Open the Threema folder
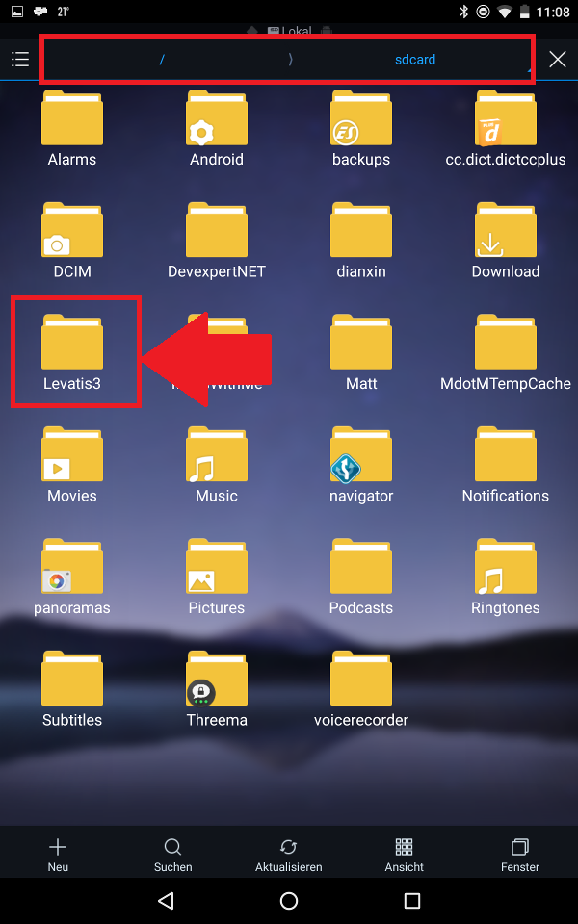This screenshot has width=578, height=924. pyautogui.click(x=217, y=689)
